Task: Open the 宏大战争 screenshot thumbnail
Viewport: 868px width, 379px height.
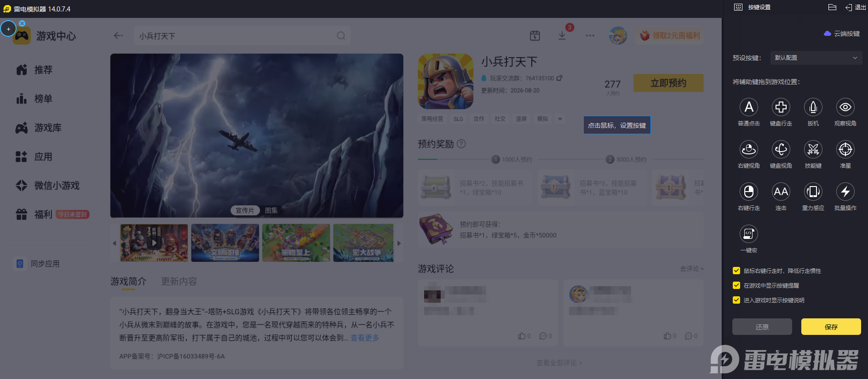Action: [363, 243]
